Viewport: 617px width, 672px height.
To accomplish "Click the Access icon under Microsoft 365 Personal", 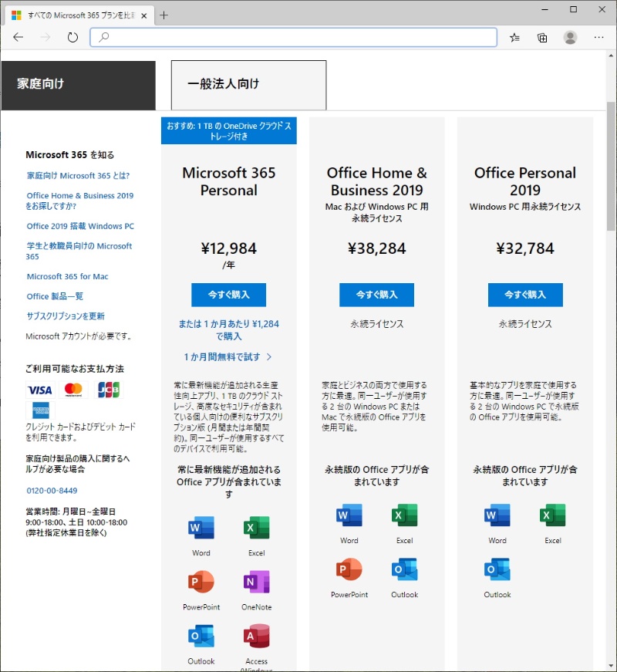I will [x=256, y=637].
